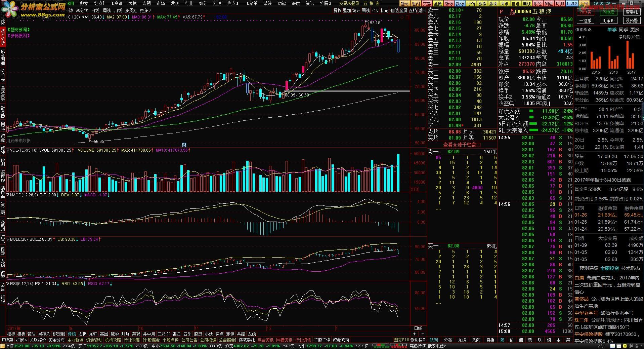
Task: Select the 传统 indicator template tab
Action: (x=72, y=334)
